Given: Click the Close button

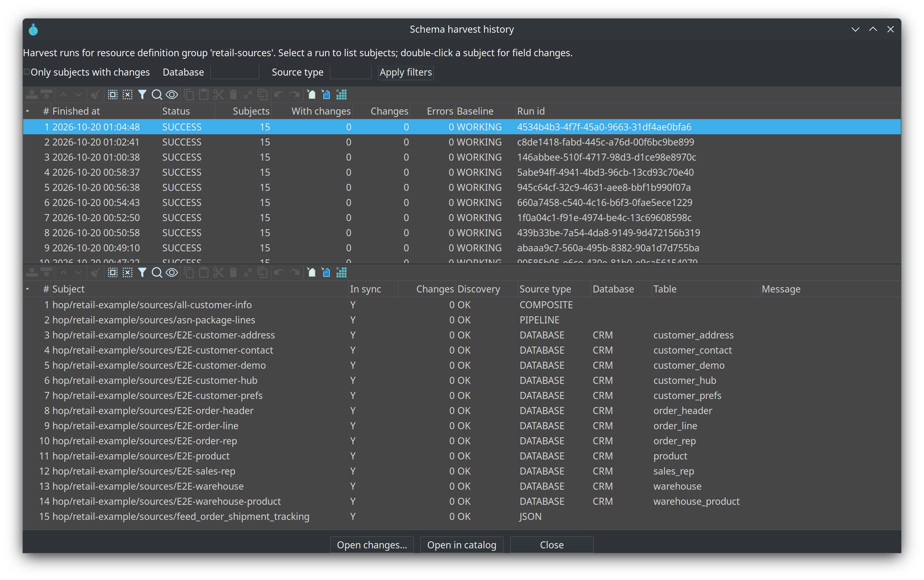Looking at the screenshot, I should pos(552,545).
